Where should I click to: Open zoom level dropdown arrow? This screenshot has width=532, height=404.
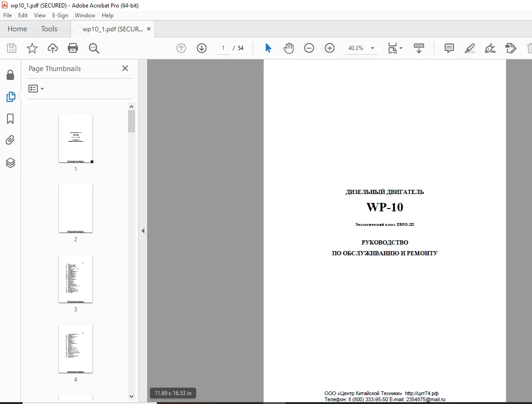tap(373, 48)
